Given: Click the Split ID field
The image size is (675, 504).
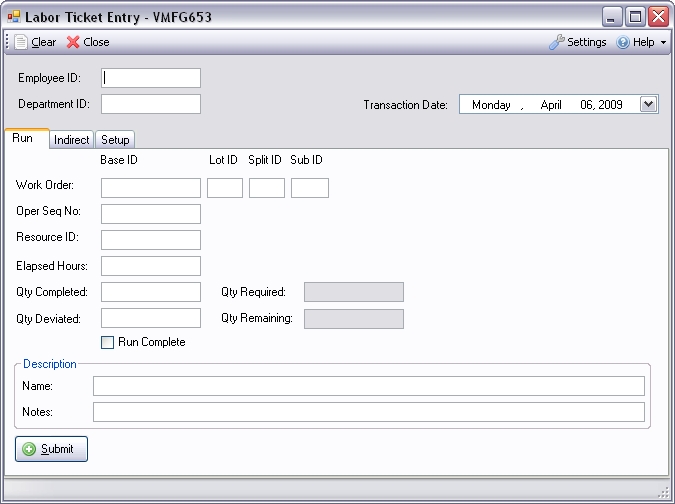Looking at the screenshot, I should [267, 188].
